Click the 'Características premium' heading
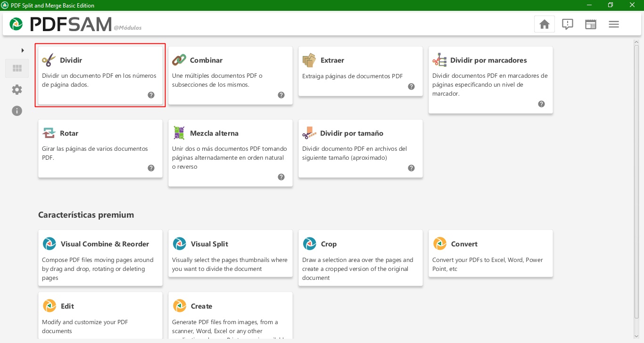 coord(86,215)
